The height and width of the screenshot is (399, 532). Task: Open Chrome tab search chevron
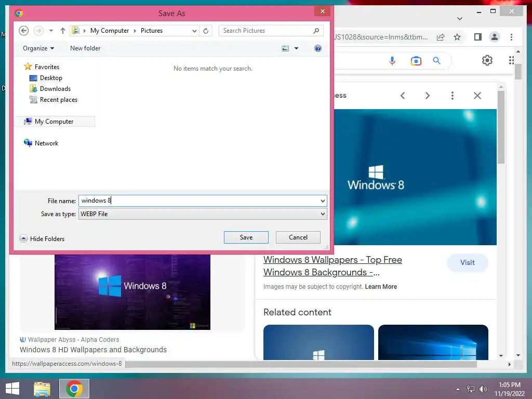pos(460,19)
